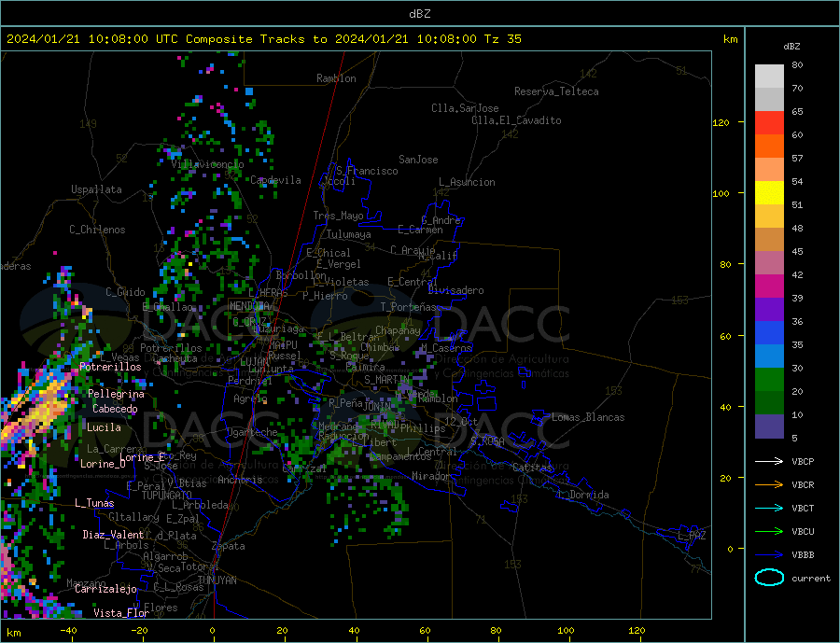Image resolution: width=840 pixels, height=643 pixels.
Task: Click the Diaz_Valent place label
Action: [x=113, y=534]
